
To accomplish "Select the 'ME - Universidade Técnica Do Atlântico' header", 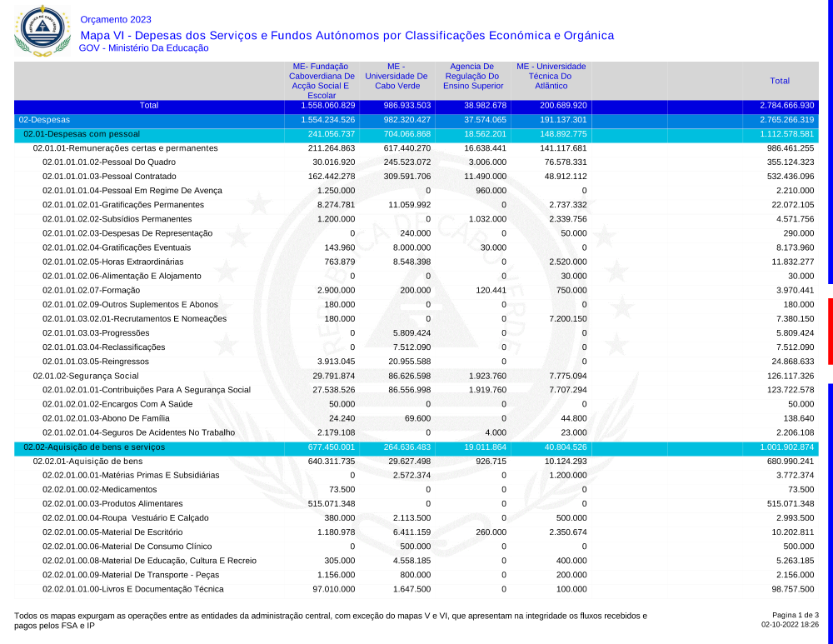I will 551,76.
